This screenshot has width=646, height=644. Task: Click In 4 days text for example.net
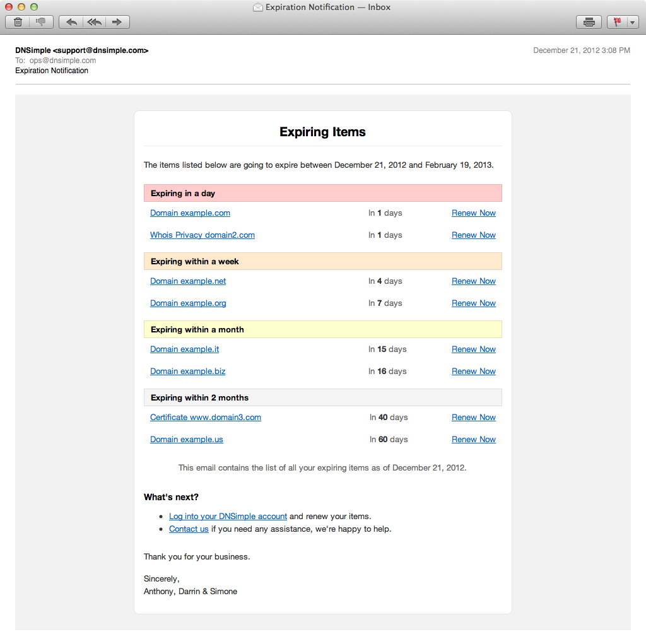pos(385,281)
